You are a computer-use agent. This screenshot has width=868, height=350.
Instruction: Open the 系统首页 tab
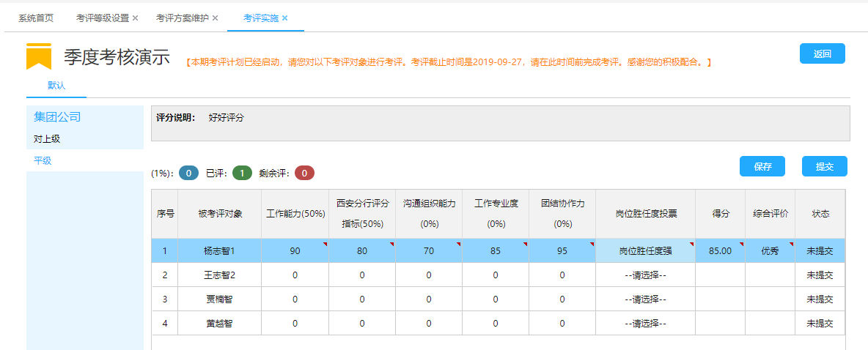(36, 18)
